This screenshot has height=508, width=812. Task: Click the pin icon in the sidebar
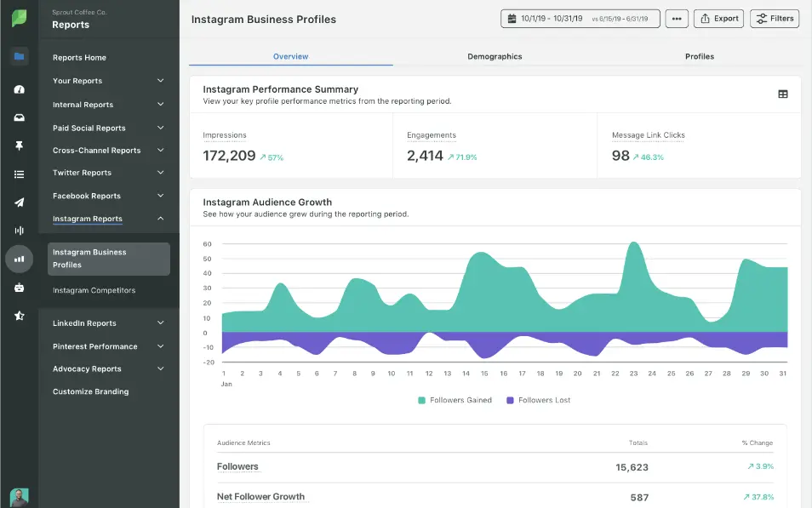coord(19,146)
